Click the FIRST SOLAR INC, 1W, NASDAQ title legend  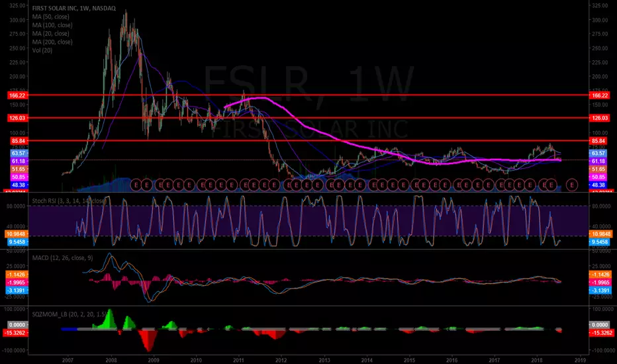[74, 8]
